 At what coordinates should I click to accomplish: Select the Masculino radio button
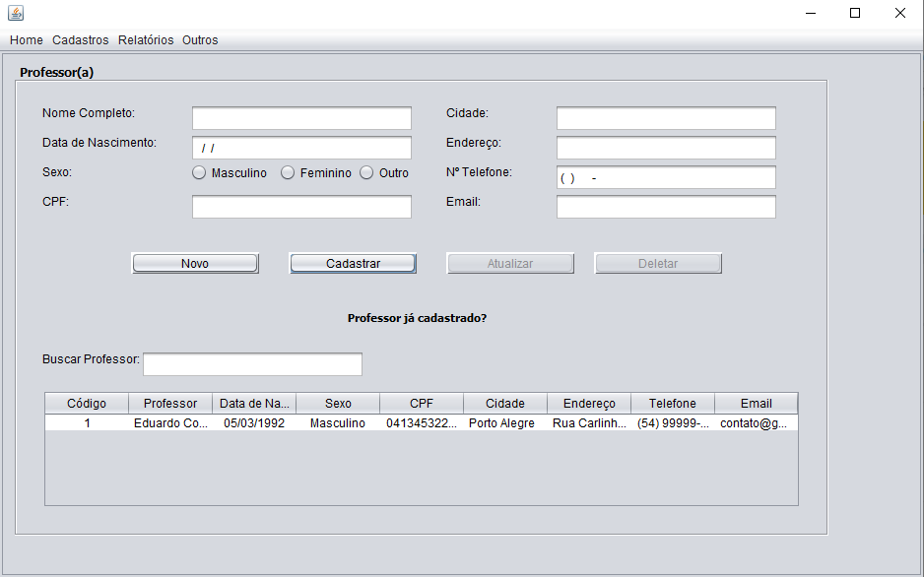click(199, 172)
